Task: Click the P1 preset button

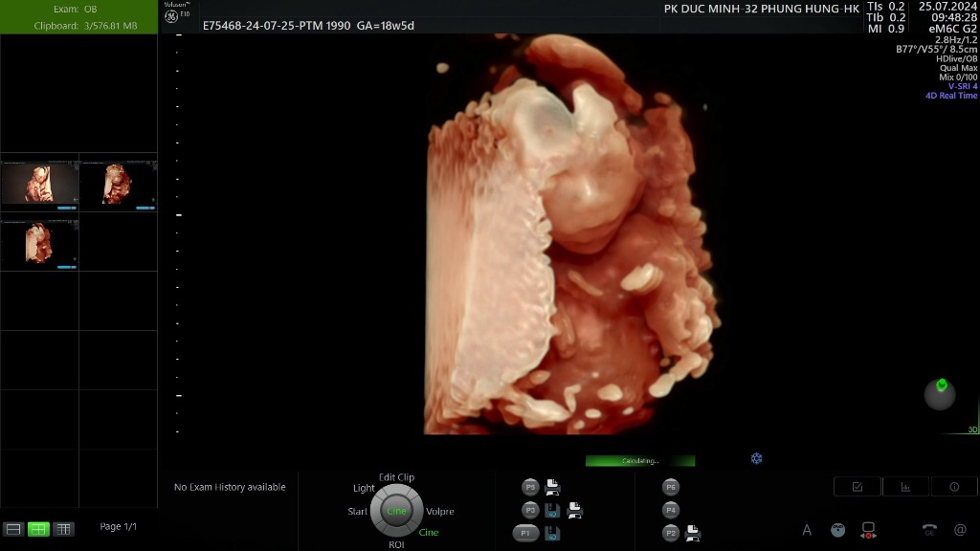Action: coord(525,534)
